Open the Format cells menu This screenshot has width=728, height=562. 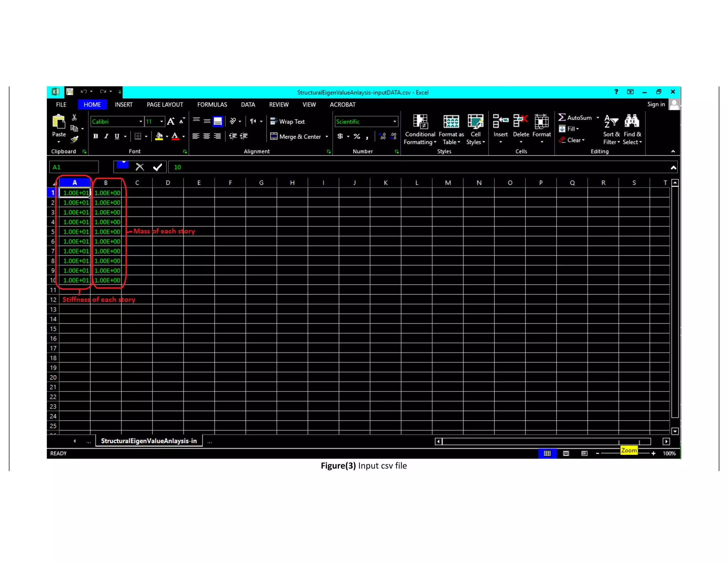tap(541, 129)
